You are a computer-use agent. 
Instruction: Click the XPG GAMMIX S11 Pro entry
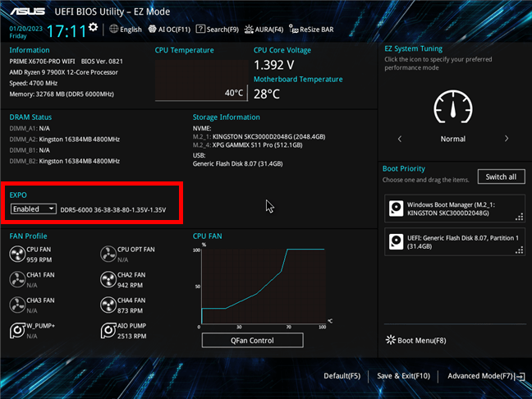pos(247,145)
